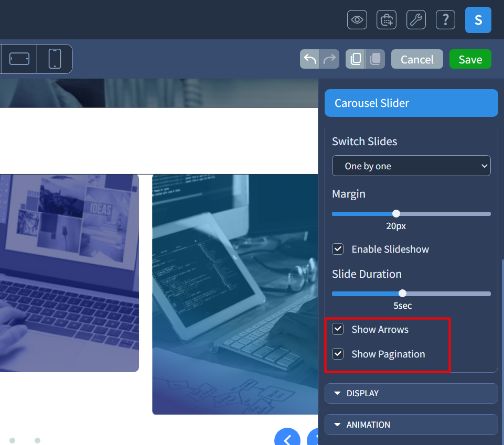
Task: Select the laptop with IDEAS slide image
Action: 69,273
